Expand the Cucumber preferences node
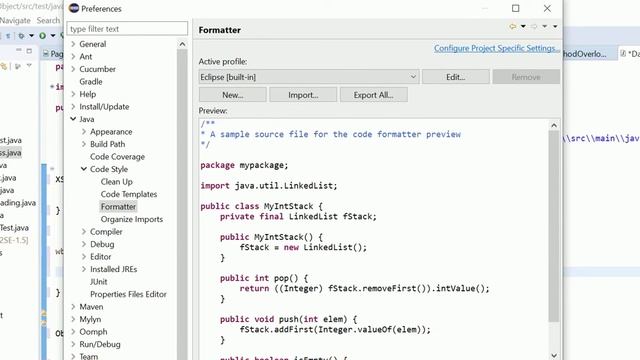This screenshot has height=360, width=640. coord(73,69)
